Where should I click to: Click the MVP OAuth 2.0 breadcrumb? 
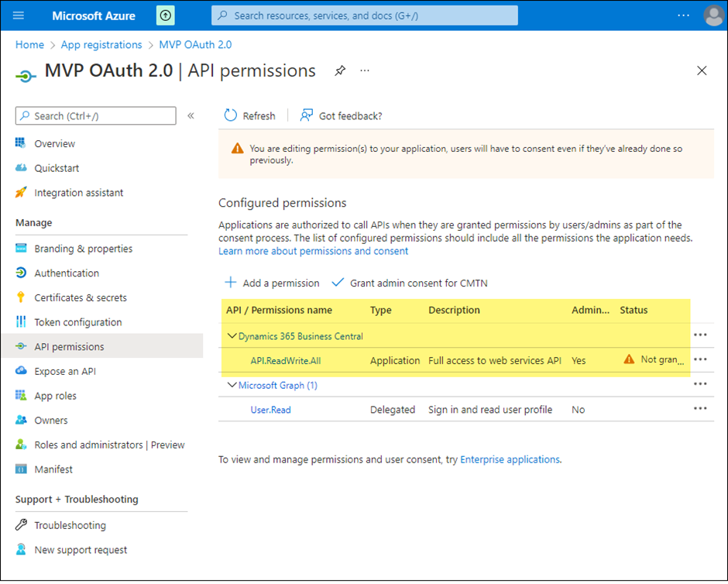click(195, 45)
